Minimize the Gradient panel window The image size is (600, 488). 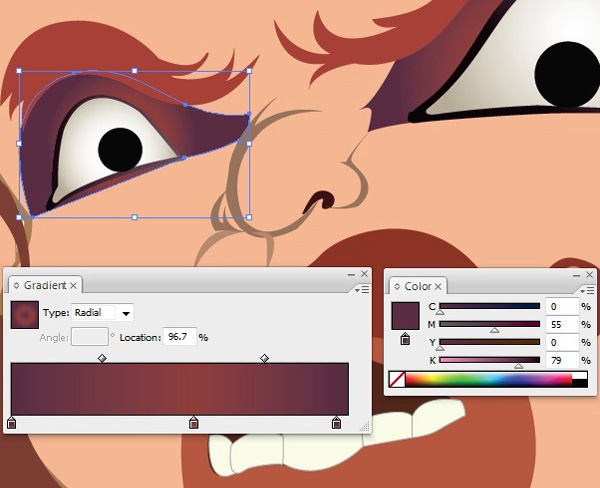[351, 274]
